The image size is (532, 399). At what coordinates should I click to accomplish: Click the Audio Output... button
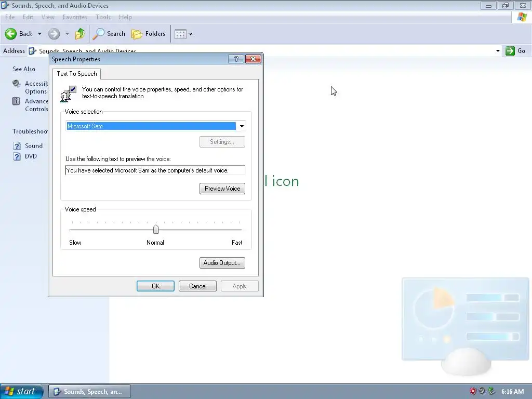click(222, 263)
